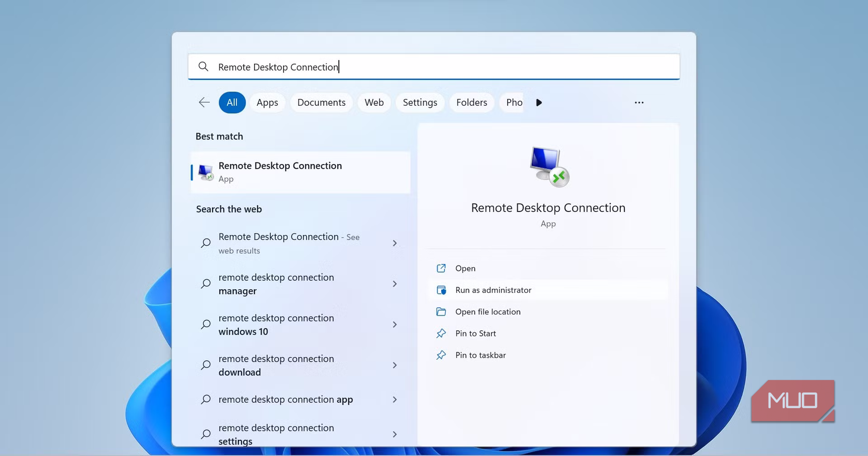This screenshot has height=456, width=868.
Task: Select 'remote desktop connection settings' suggestion
Action: coord(300,434)
